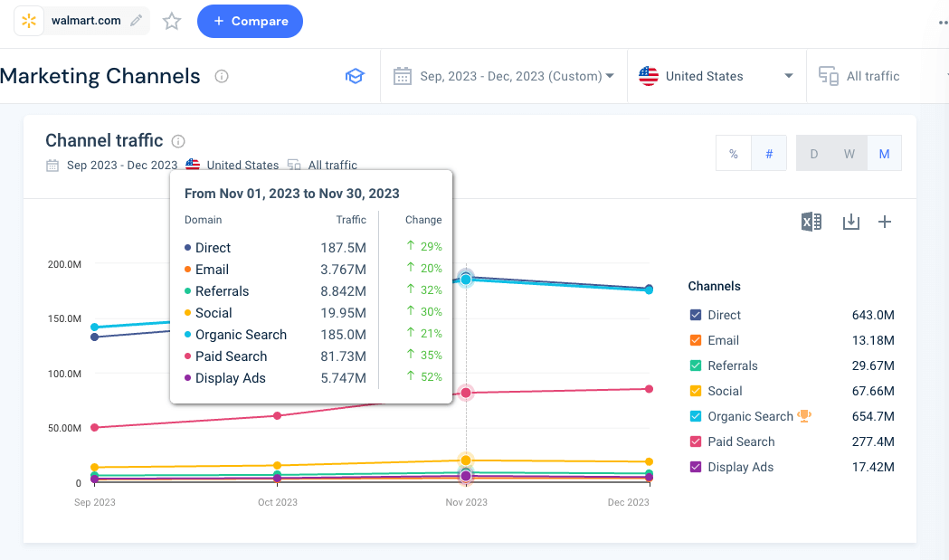The image size is (949, 560).
Task: Click the Display Ads total 17.42M value
Action: point(873,468)
